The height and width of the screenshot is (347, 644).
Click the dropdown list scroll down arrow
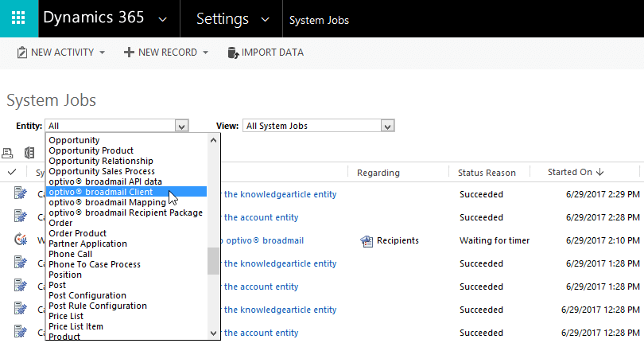pyautogui.click(x=213, y=333)
